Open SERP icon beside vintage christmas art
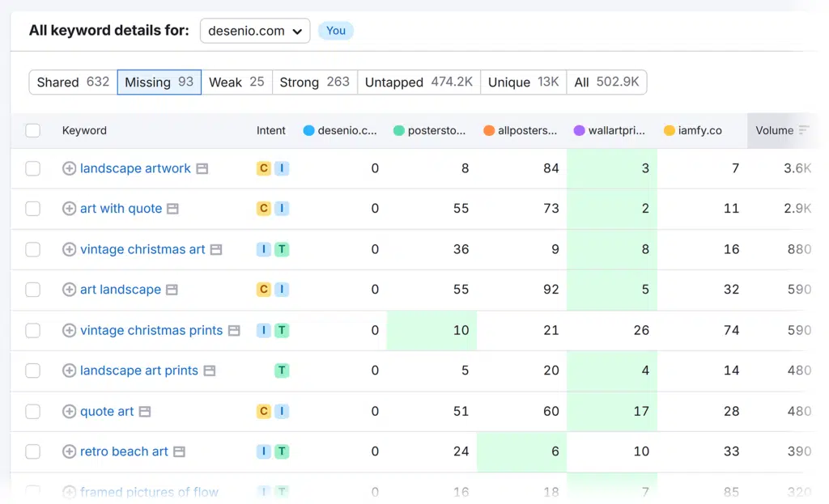This screenshot has height=504, width=829. 216,250
